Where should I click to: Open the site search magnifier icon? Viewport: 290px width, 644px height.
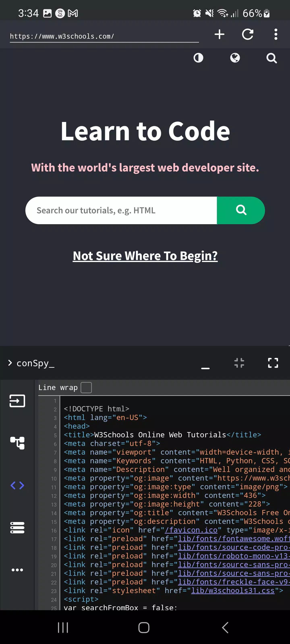point(271,58)
